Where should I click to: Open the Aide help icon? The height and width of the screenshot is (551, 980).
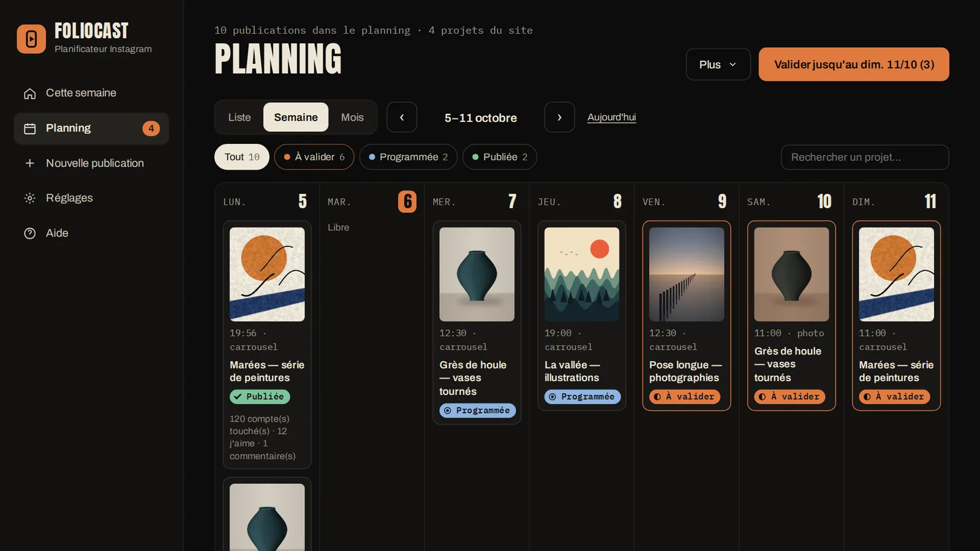click(x=29, y=233)
